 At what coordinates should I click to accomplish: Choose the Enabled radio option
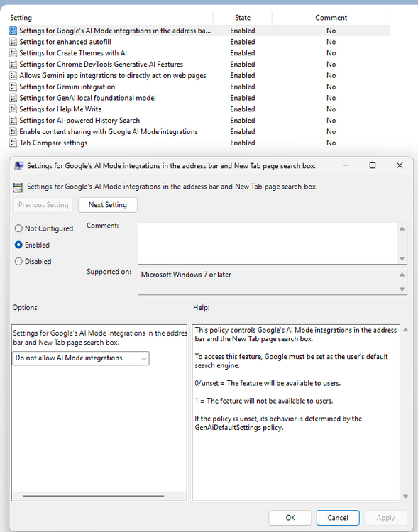18,245
